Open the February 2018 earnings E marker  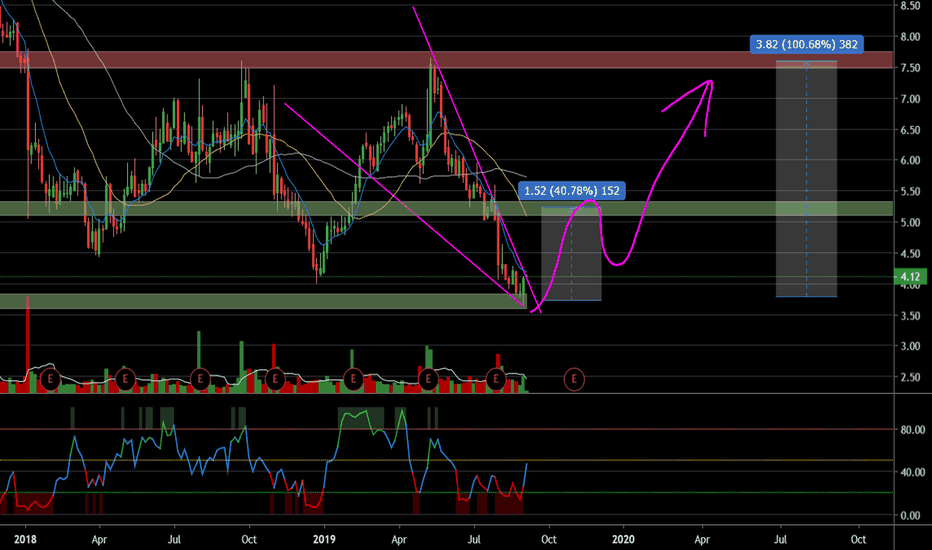pyautogui.click(x=51, y=379)
